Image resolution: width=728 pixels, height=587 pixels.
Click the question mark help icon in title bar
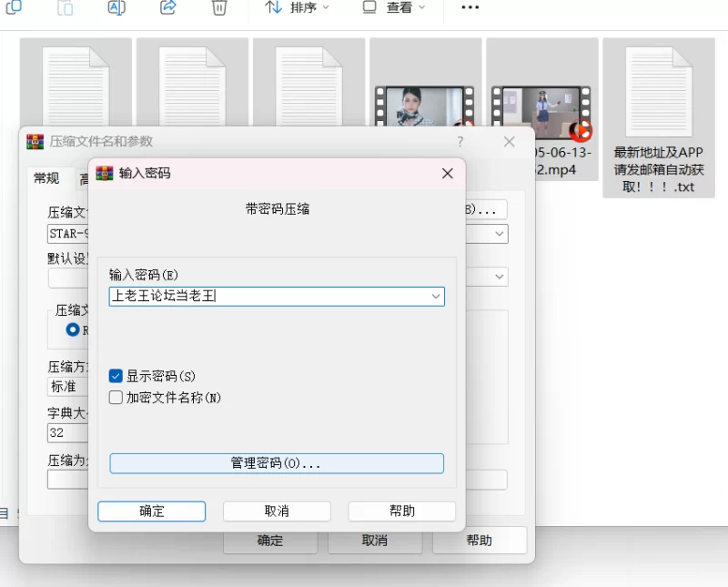tap(460, 142)
